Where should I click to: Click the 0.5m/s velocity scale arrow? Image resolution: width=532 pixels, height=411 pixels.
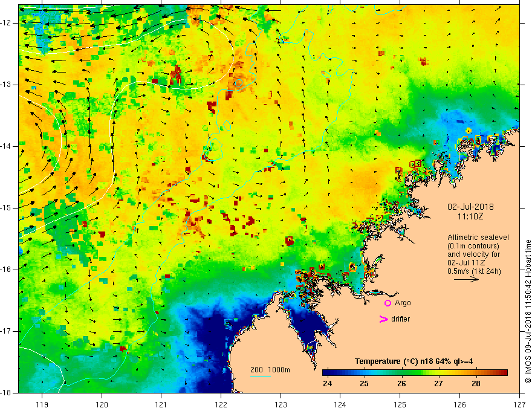click(466, 279)
